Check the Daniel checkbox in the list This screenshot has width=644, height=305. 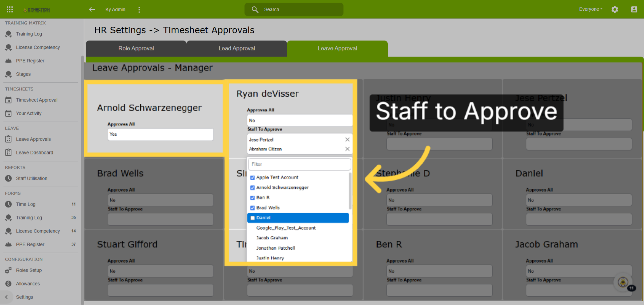tap(252, 218)
